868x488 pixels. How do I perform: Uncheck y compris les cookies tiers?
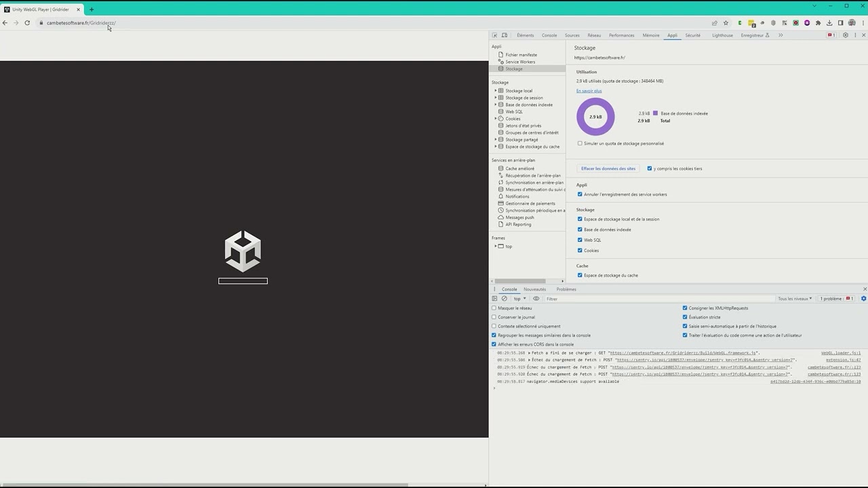650,169
